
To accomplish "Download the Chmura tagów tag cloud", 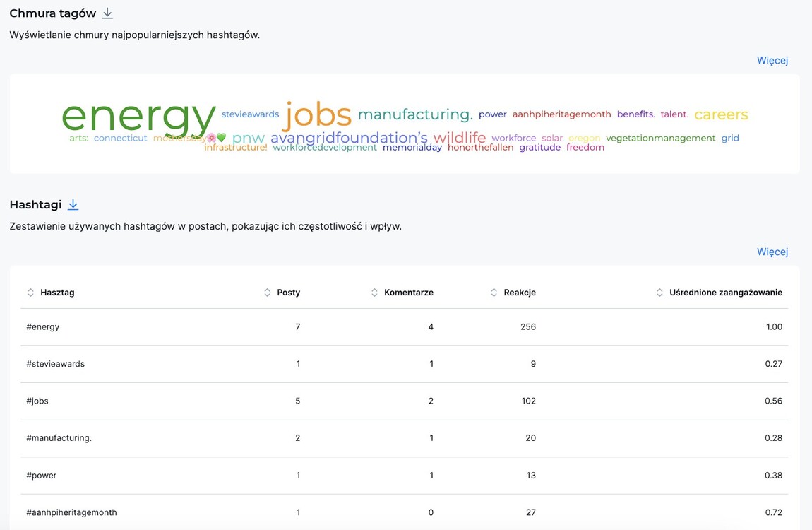I will coord(107,13).
